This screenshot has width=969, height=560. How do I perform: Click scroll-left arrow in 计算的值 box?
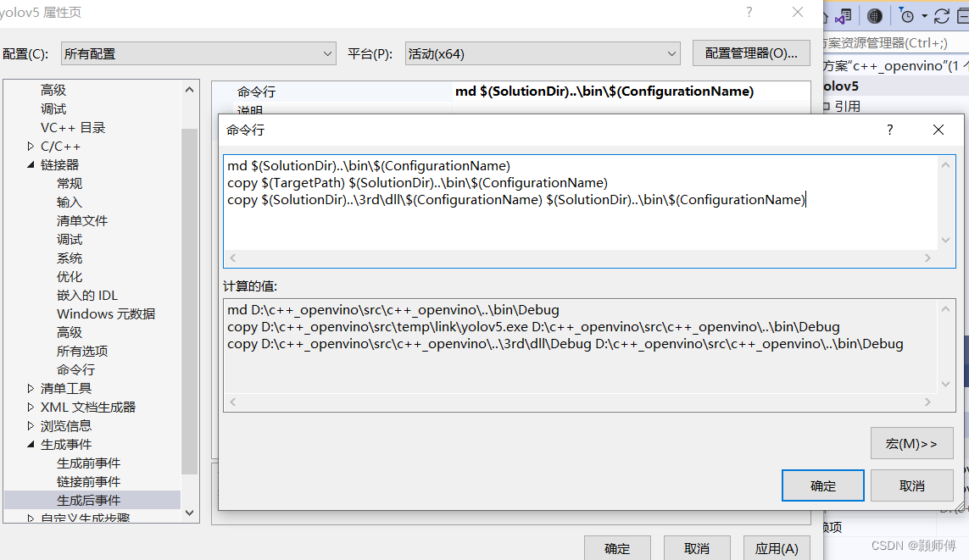(x=233, y=402)
